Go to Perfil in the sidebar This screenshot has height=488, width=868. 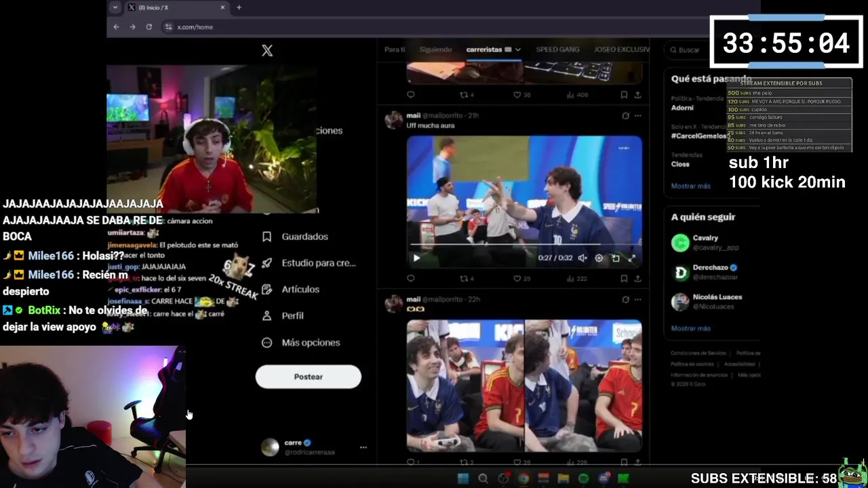283,316
